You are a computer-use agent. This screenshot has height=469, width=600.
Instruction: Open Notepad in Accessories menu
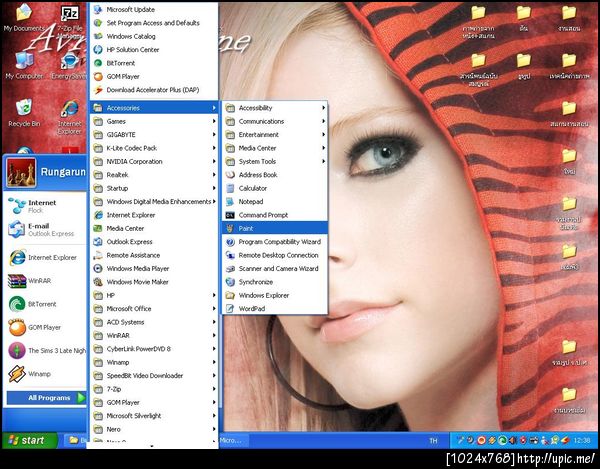click(275, 202)
